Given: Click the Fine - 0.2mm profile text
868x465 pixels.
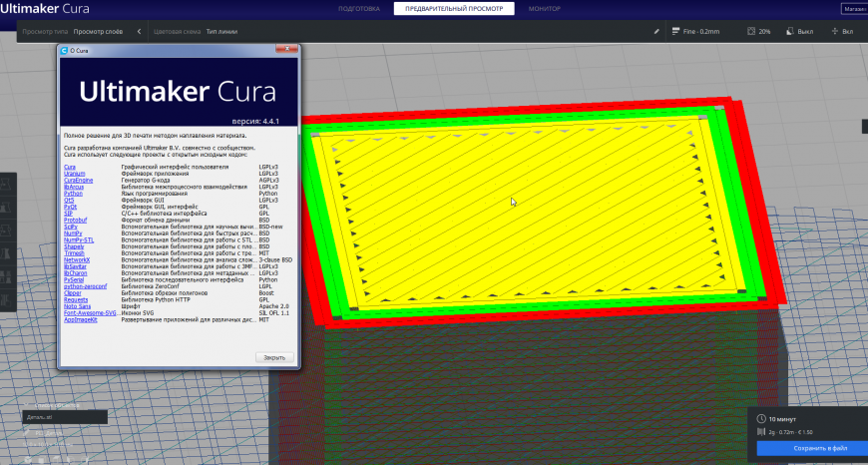Looking at the screenshot, I should pyautogui.click(x=701, y=32).
